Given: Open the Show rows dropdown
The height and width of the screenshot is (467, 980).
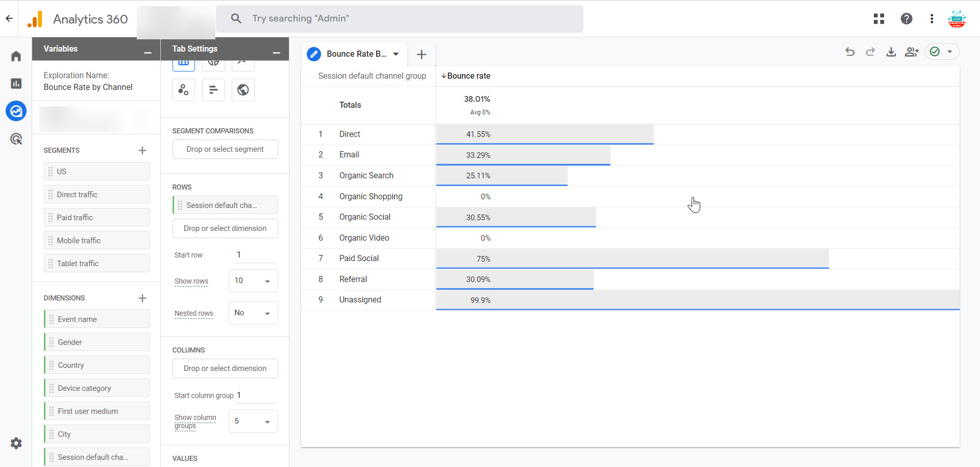Looking at the screenshot, I should pyautogui.click(x=253, y=281).
